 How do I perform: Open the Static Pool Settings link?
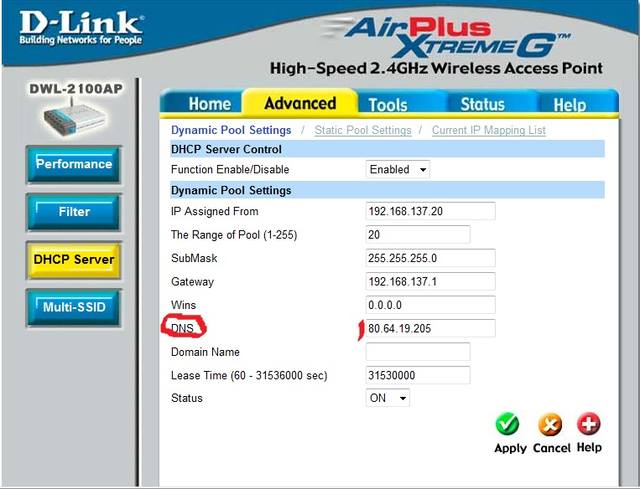363,130
